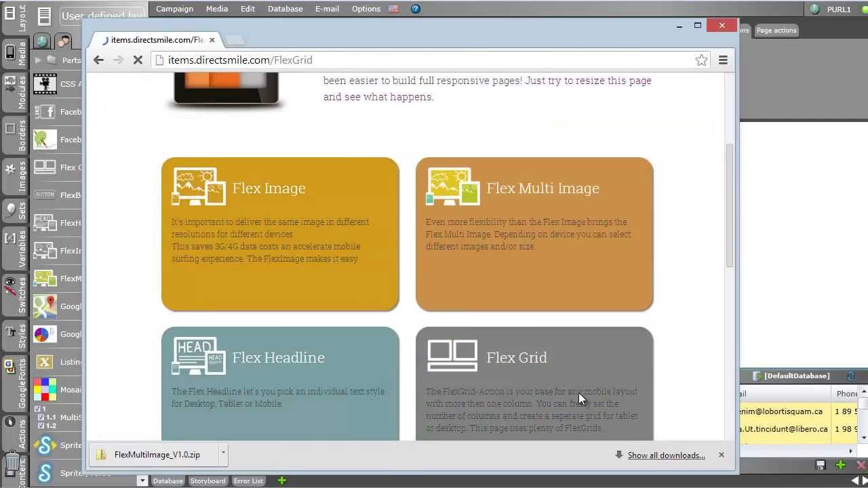Select the items.directsmile.com browser tab
Image resolution: width=868 pixels, height=488 pixels.
(156, 40)
